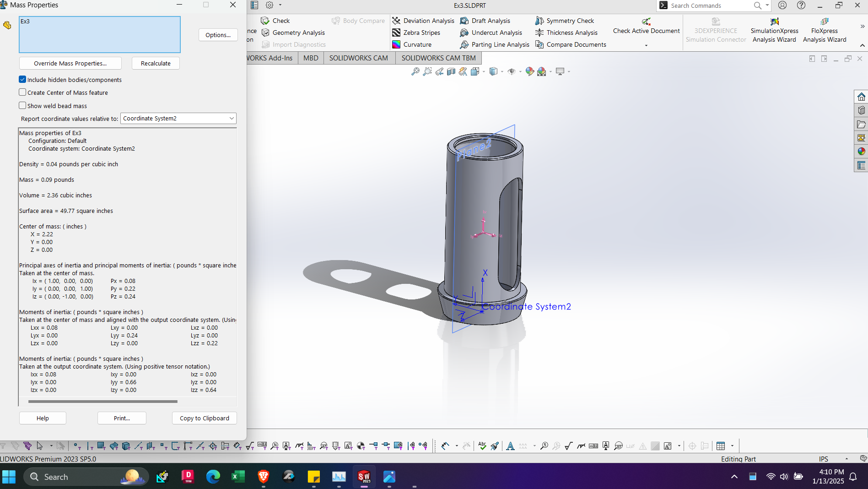Launch Deviation Analysis
This screenshot has height=489, width=868.
tap(423, 21)
